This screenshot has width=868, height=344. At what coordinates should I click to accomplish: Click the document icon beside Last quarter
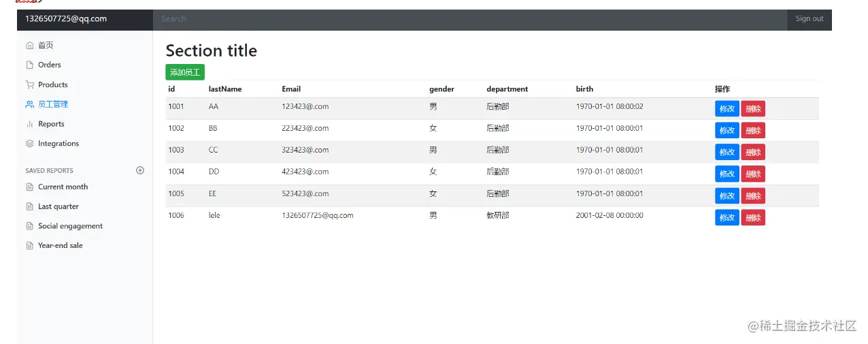(x=29, y=206)
